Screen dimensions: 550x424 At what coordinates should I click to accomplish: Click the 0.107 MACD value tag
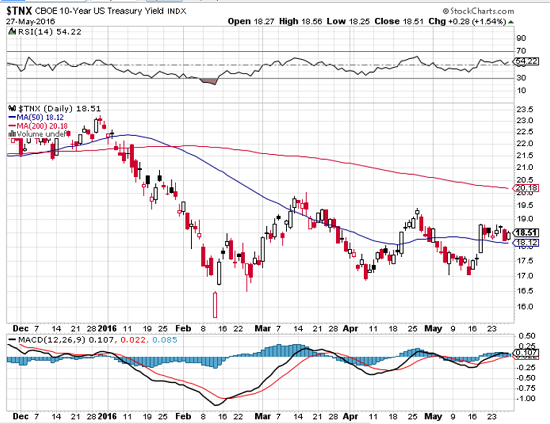(x=526, y=353)
